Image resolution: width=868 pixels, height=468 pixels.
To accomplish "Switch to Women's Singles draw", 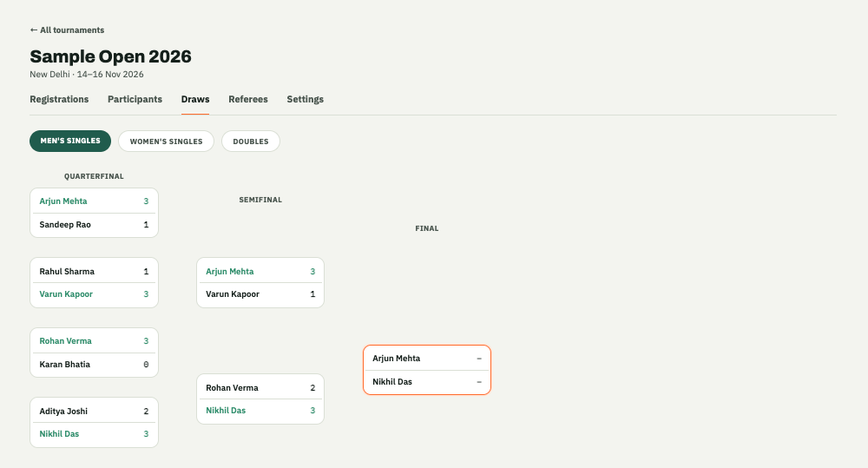I will [166, 142].
